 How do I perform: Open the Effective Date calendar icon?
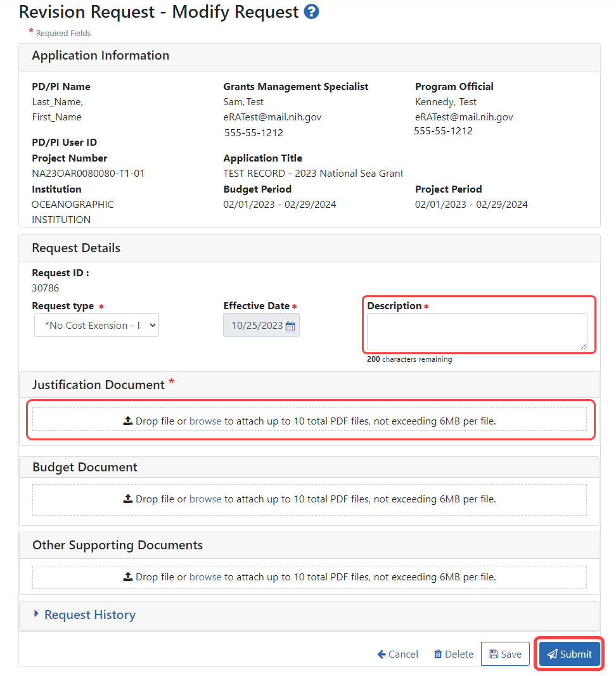[x=290, y=326]
